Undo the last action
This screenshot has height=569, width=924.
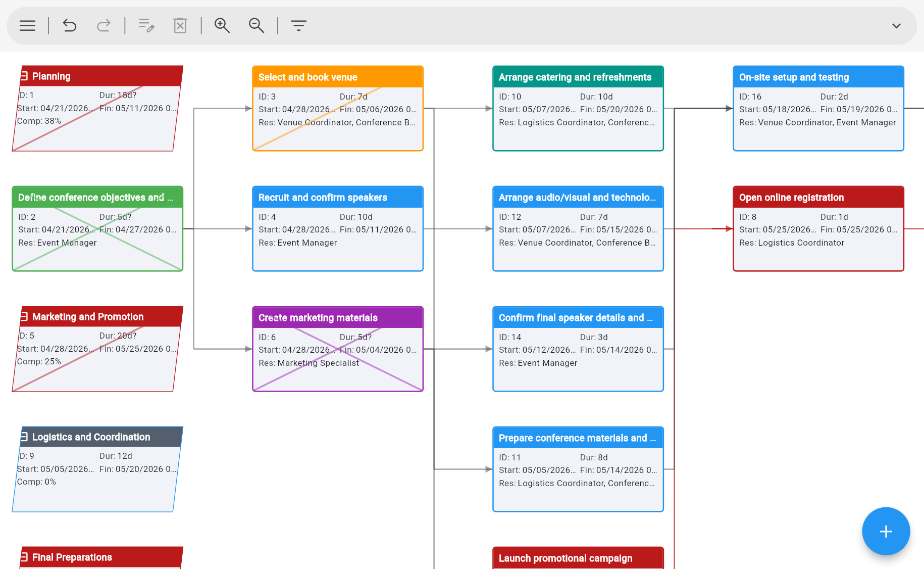pos(70,25)
